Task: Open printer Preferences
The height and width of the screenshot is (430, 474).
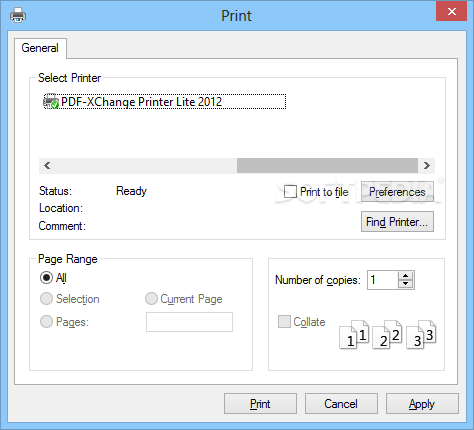Action: pos(397,192)
